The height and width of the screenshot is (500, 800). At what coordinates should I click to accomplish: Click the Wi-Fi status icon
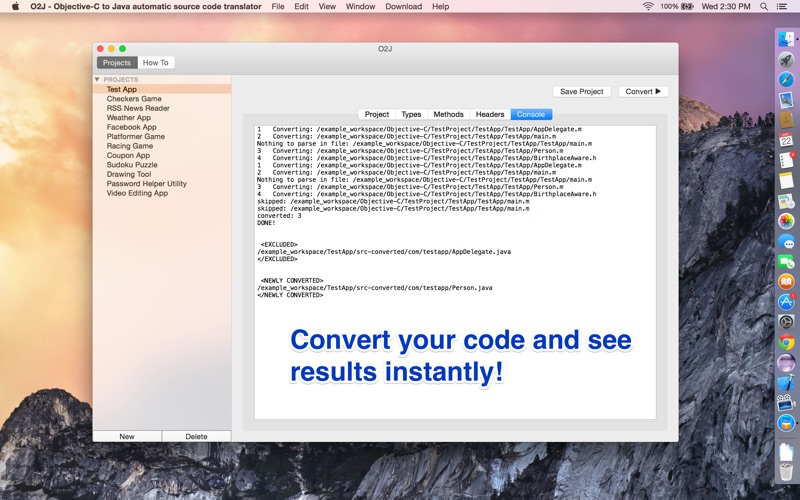[648, 6]
